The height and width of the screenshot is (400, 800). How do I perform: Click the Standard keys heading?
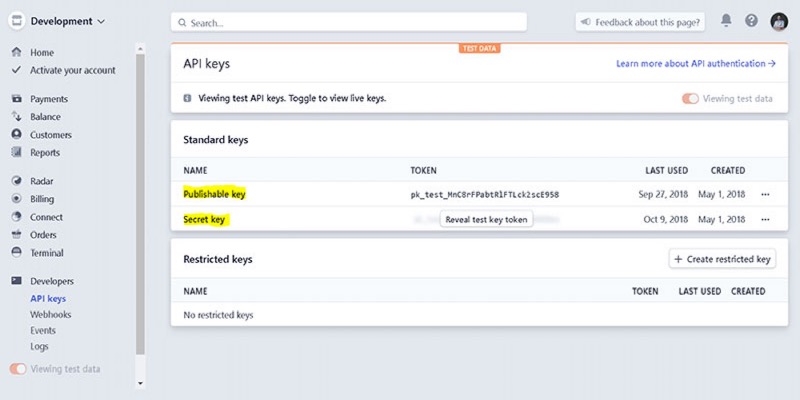(215, 139)
